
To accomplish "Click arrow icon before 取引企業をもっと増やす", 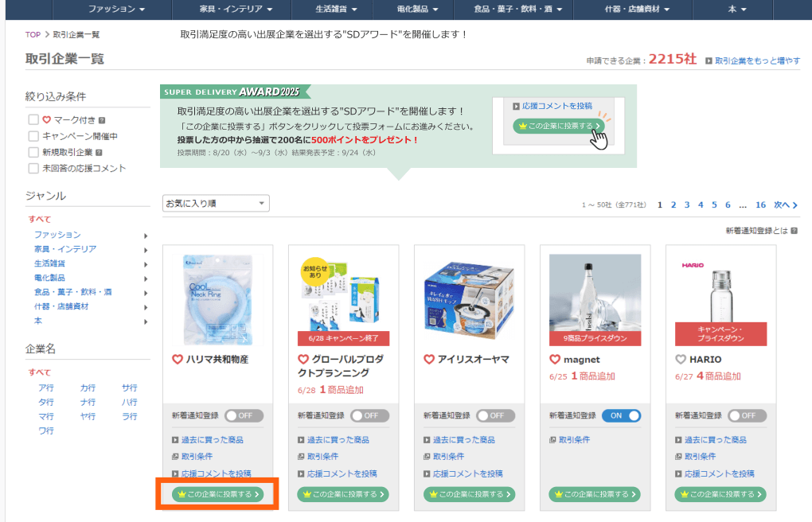I will [x=709, y=61].
